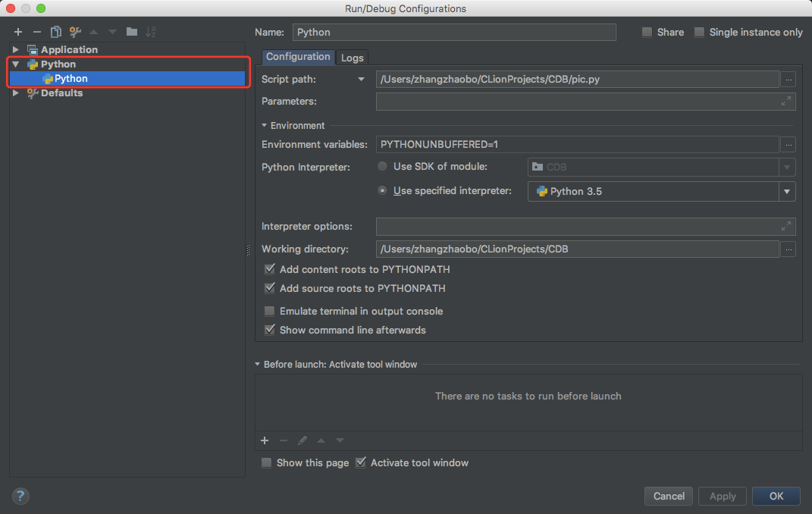Screen dimensions: 812x514
Task: Open the Script path type dropdown arrow
Action: pos(361,79)
